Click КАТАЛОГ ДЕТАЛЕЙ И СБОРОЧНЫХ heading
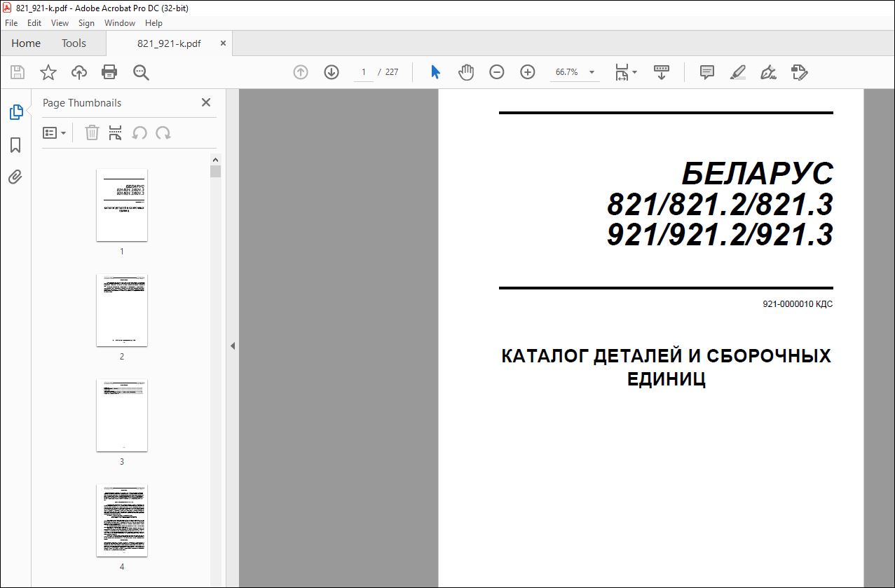 click(666, 356)
